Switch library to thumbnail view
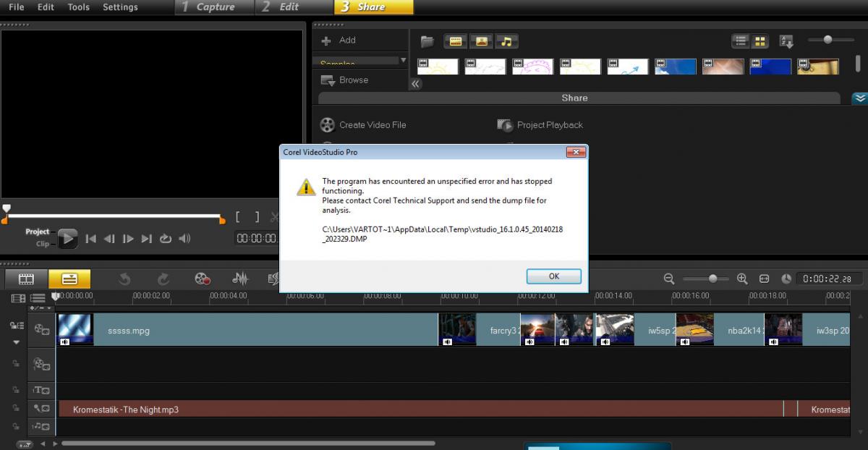Image resolution: width=868 pixels, height=450 pixels. point(759,41)
